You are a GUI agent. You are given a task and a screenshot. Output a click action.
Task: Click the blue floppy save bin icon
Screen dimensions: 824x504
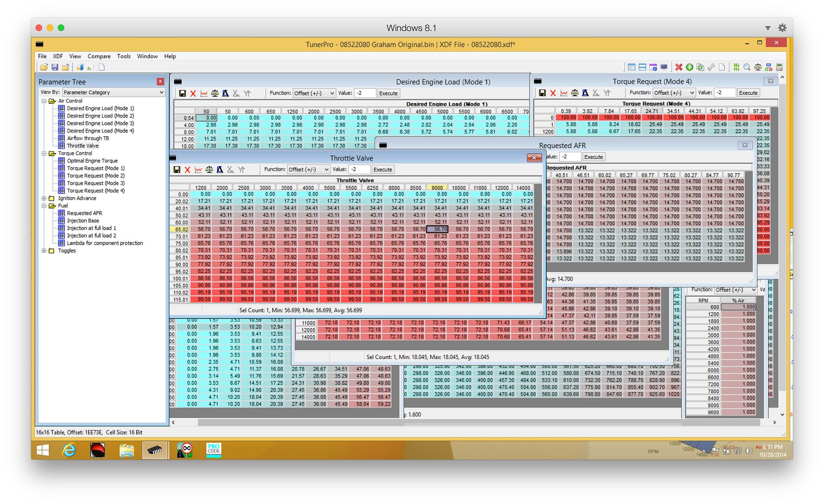point(55,67)
